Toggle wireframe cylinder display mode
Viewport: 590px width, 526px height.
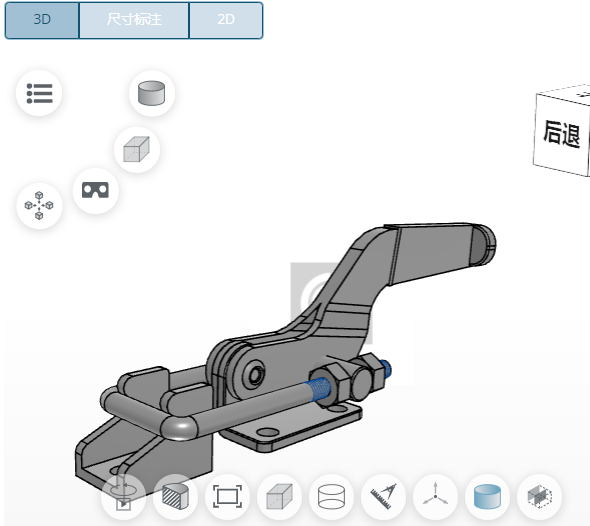(331, 497)
